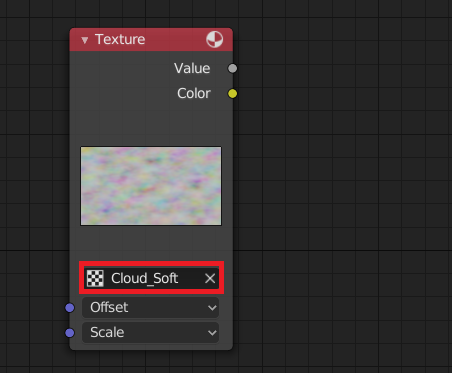The width and height of the screenshot is (452, 373).
Task: Click the Value output label
Action: point(192,68)
